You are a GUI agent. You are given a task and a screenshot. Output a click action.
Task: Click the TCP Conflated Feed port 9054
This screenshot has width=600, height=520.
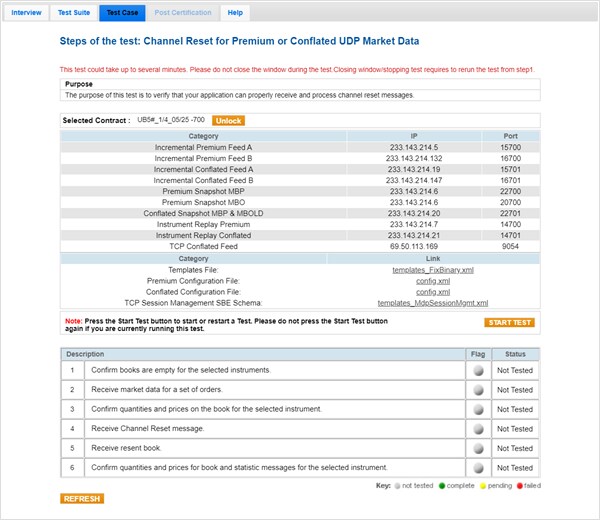click(511, 245)
